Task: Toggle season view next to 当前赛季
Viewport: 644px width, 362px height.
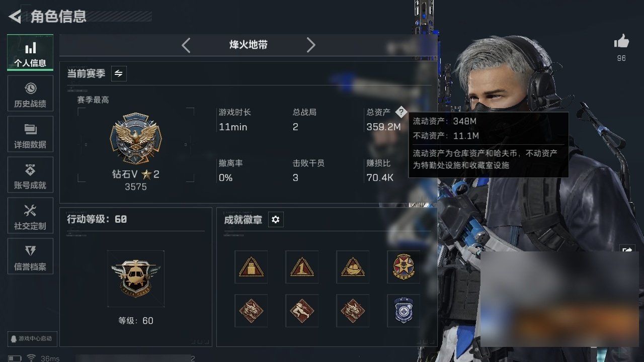Action: 118,73
